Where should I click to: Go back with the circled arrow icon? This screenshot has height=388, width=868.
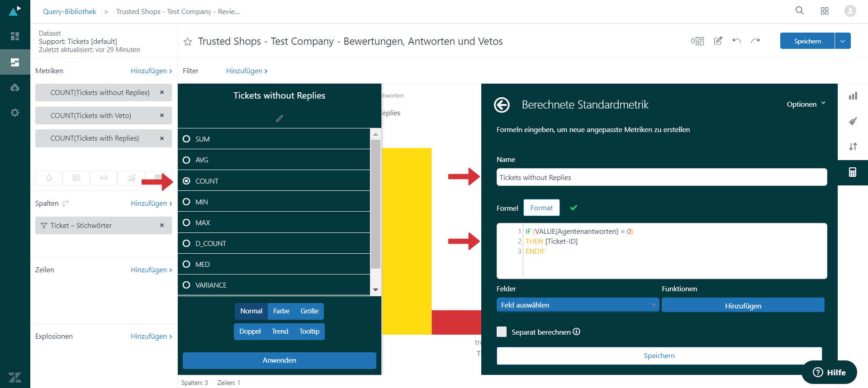502,105
